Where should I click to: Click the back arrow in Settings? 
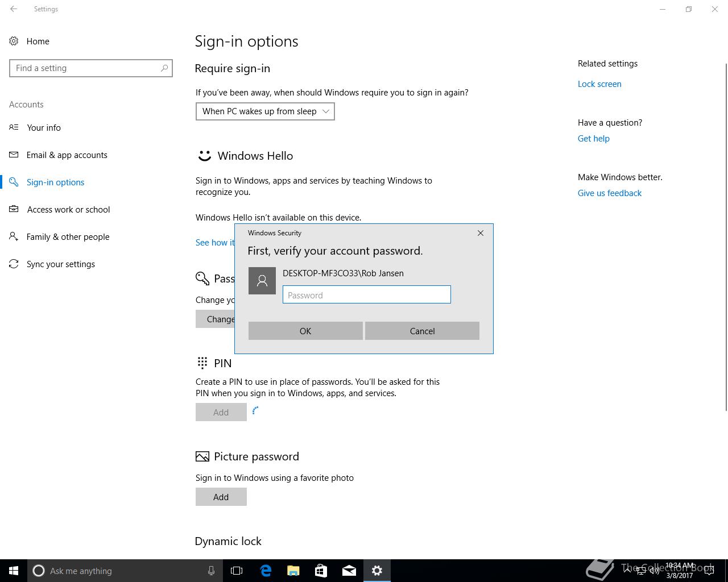(x=14, y=9)
